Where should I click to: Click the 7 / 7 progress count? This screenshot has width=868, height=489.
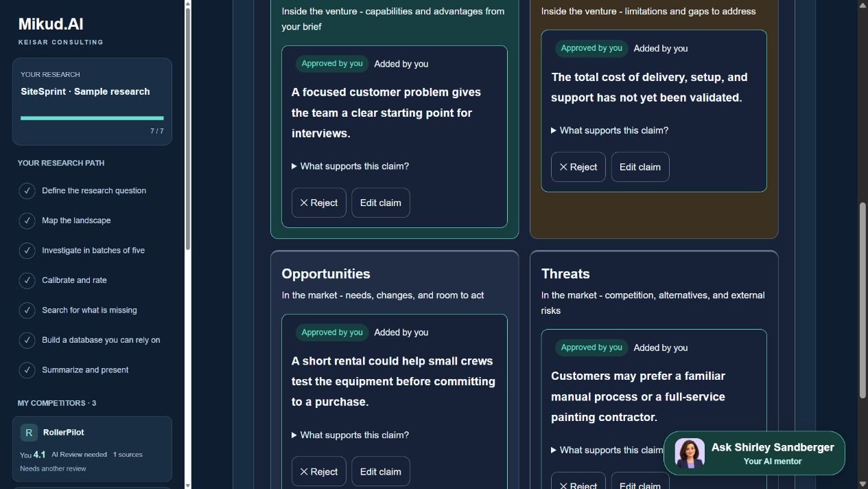pos(157,131)
